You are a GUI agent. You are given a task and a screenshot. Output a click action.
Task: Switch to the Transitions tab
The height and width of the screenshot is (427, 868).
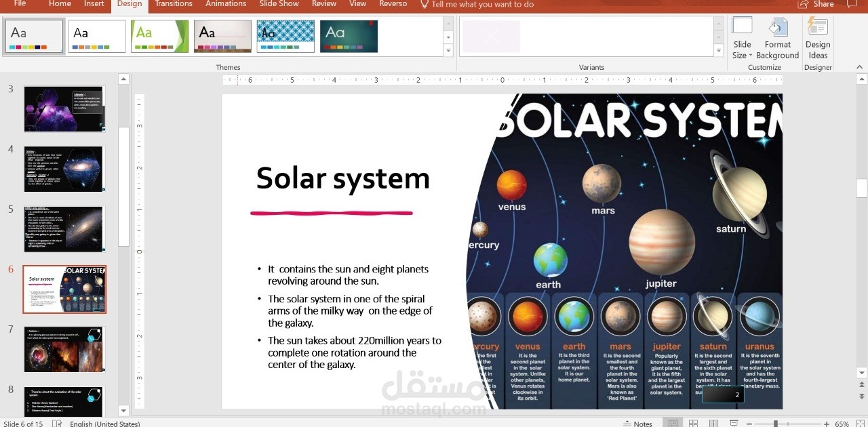pos(174,4)
